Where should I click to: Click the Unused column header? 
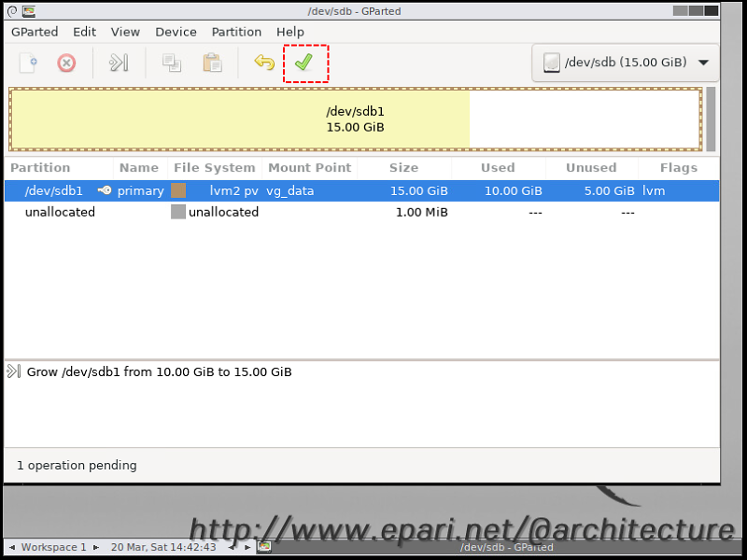pos(592,168)
